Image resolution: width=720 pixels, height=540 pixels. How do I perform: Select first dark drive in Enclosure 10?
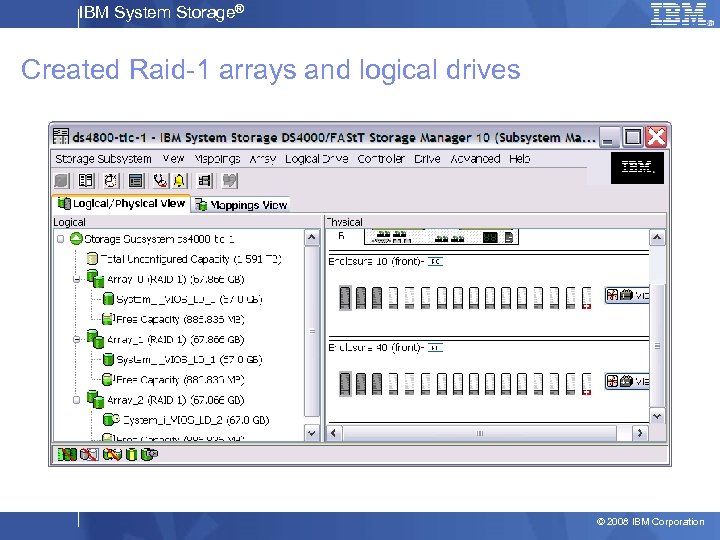pyautogui.click(x=345, y=298)
